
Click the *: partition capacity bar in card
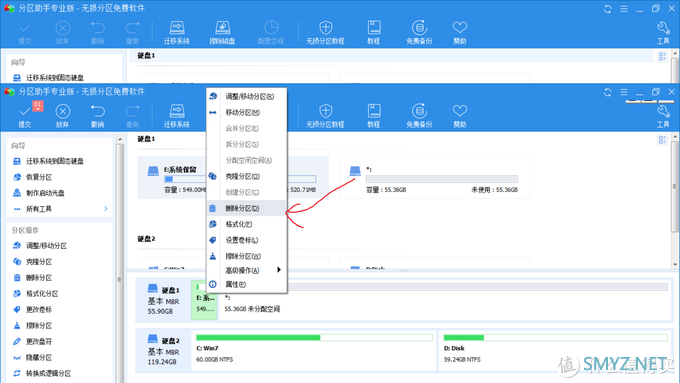441,179
